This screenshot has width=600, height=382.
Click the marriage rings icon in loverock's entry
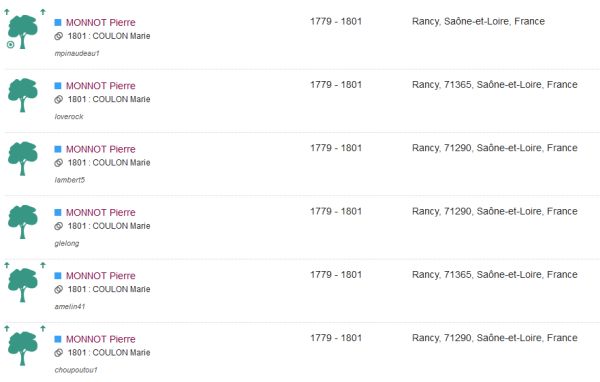59,100
